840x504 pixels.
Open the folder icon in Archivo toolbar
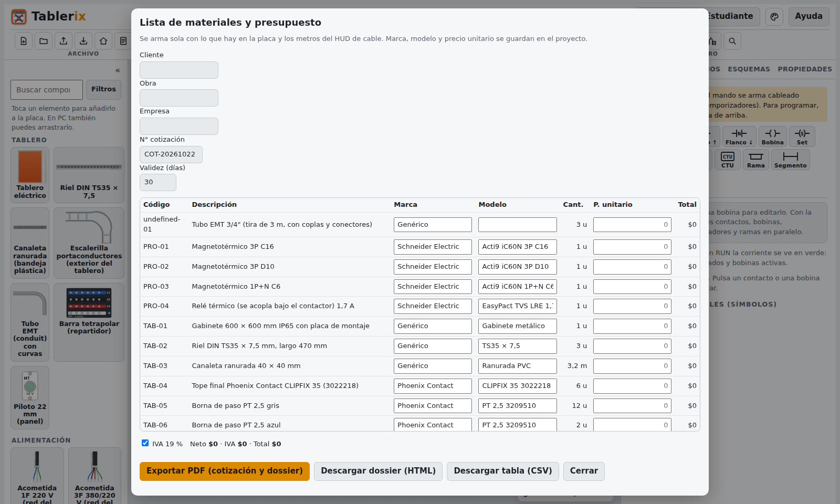pos(44,41)
